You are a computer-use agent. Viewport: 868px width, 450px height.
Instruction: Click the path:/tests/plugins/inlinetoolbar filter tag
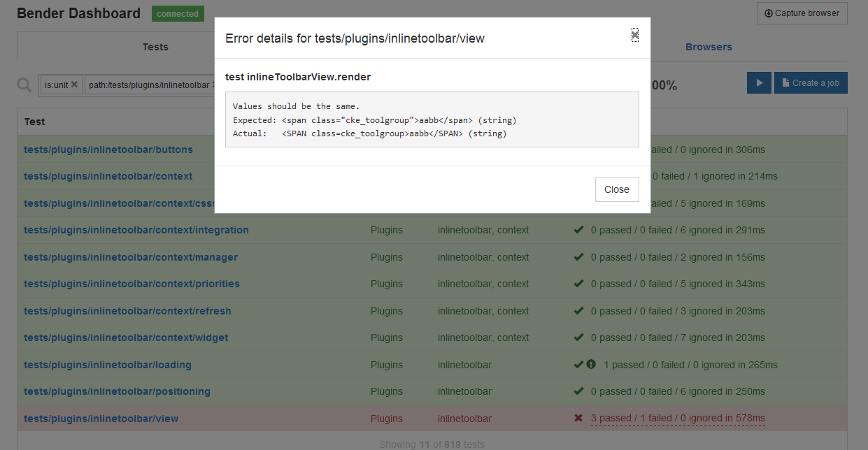pyautogui.click(x=148, y=85)
